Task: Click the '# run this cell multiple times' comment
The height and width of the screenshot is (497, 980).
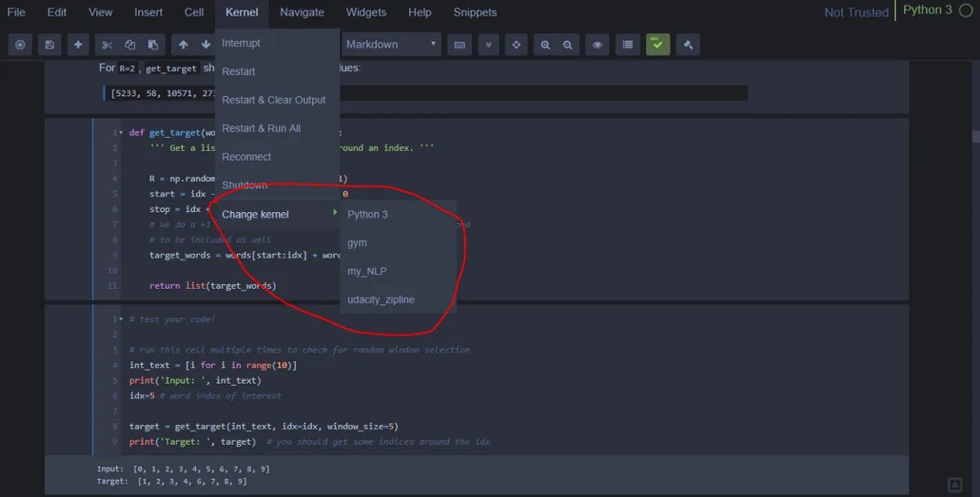Action: click(x=300, y=350)
